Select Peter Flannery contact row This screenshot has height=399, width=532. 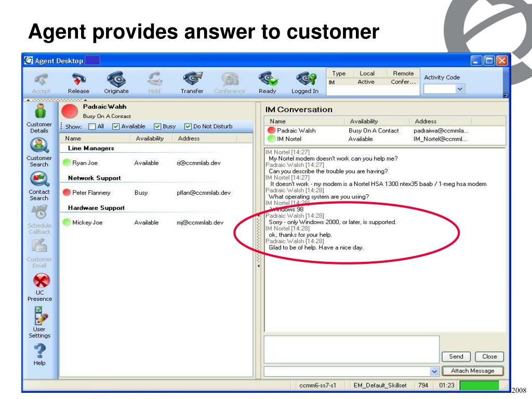click(x=156, y=193)
